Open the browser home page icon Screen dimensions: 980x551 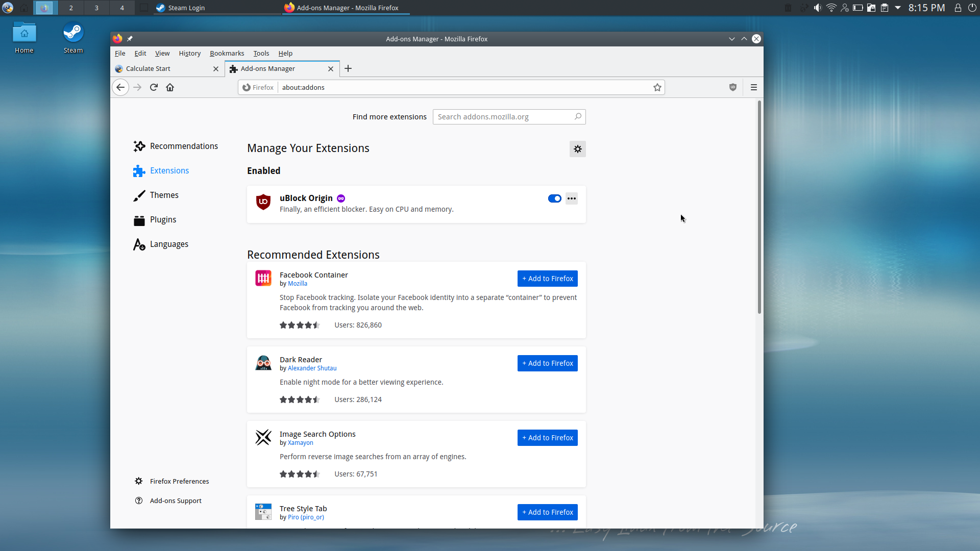170,87
